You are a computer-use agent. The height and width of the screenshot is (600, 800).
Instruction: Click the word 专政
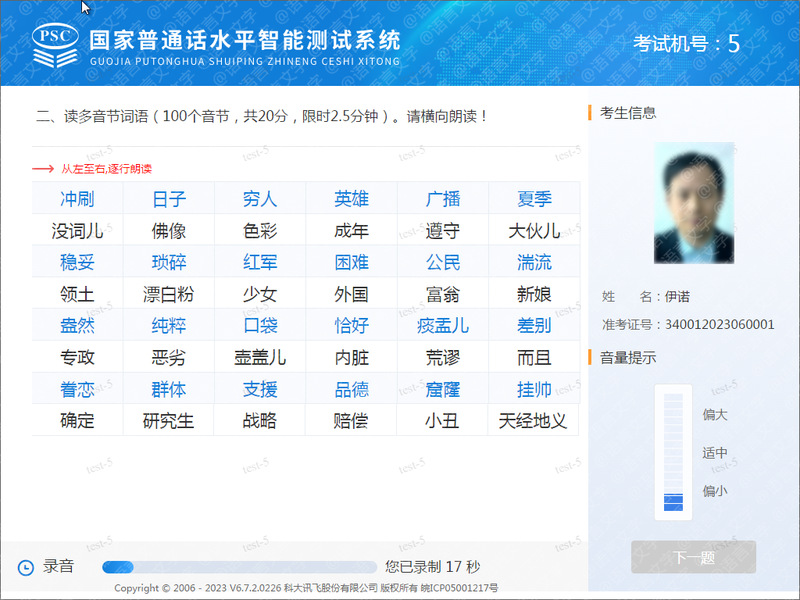(x=77, y=358)
